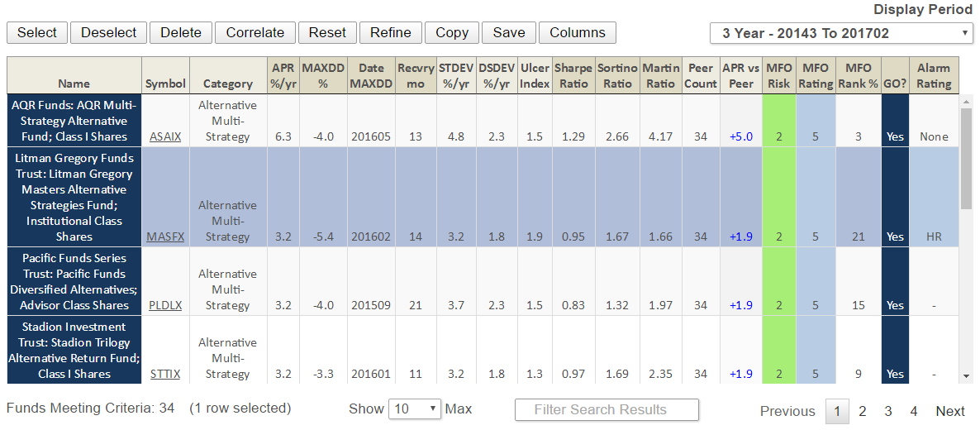Open the ASAIX symbol link
The width and height of the screenshot is (980, 430).
[165, 136]
